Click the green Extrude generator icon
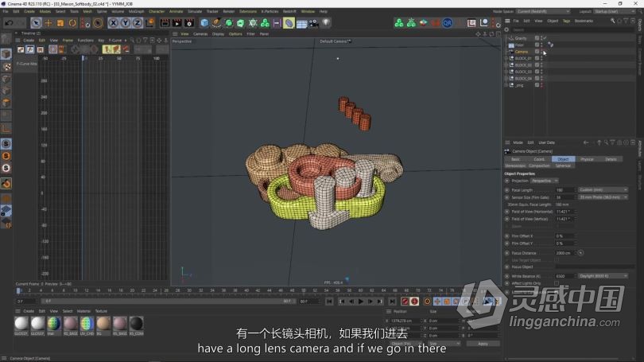Viewport: 644px width, 362px height. 241,23
